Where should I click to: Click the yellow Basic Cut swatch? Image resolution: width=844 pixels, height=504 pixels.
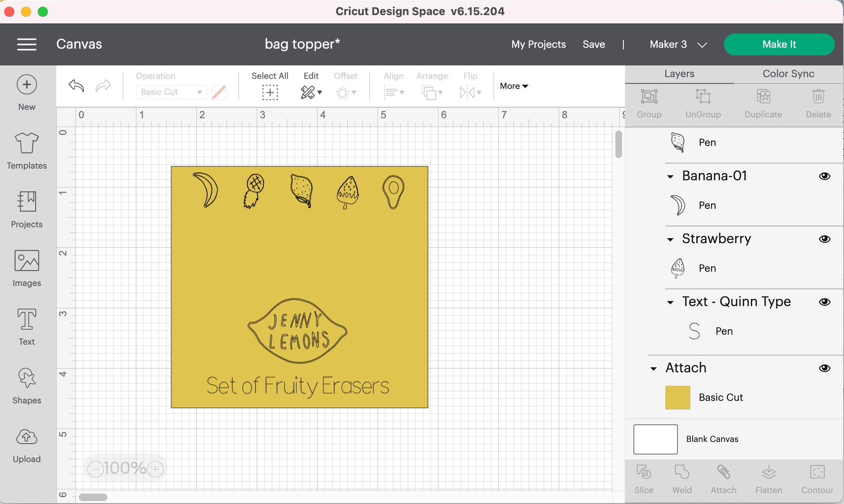tap(677, 397)
